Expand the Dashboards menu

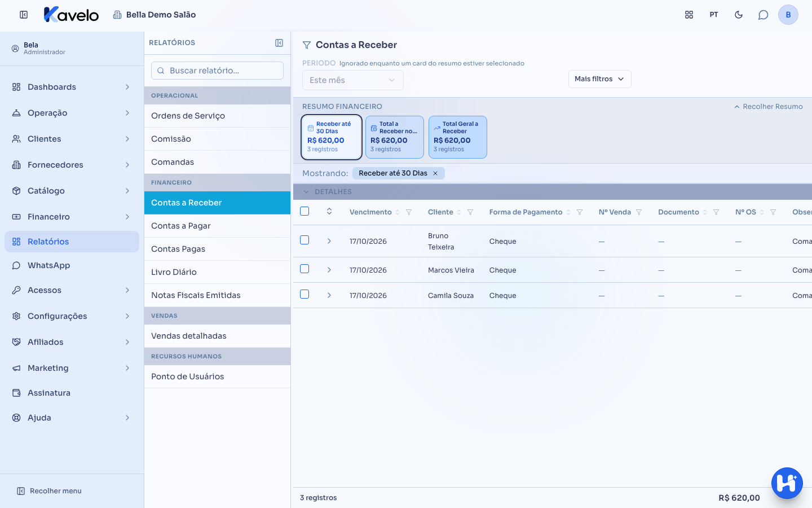[x=72, y=87]
